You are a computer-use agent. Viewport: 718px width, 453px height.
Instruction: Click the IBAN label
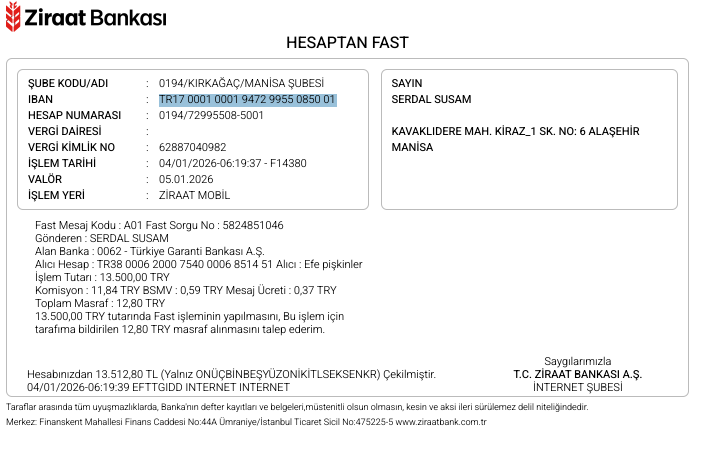point(40,99)
